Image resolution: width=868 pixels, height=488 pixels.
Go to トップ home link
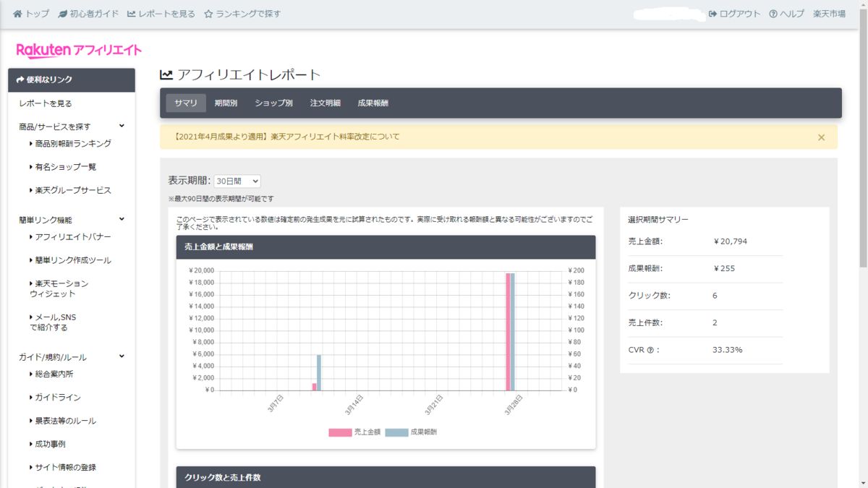pos(31,14)
